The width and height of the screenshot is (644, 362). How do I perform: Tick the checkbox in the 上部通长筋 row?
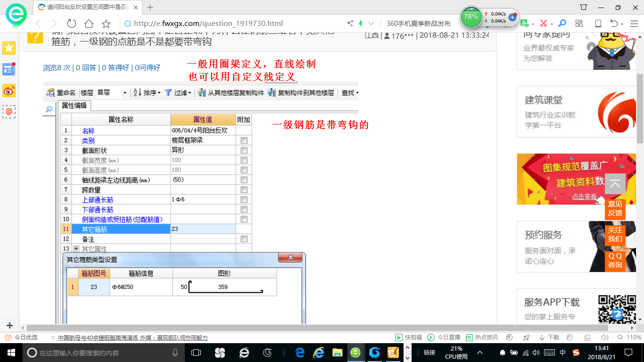[x=244, y=200]
